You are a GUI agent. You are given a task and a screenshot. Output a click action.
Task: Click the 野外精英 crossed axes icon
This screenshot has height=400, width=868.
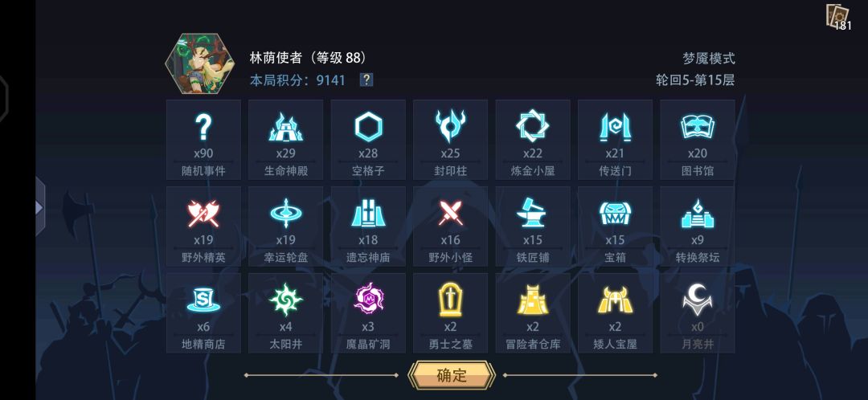tap(203, 214)
